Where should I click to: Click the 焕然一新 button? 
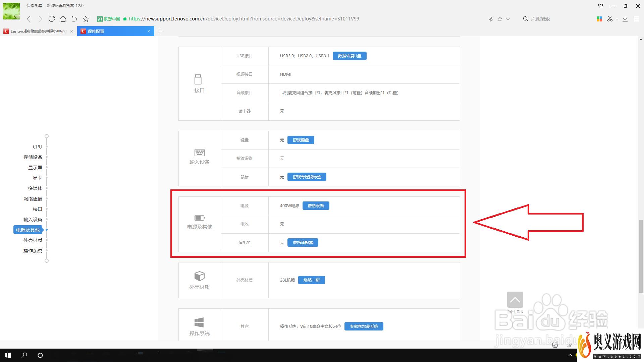pyautogui.click(x=312, y=280)
